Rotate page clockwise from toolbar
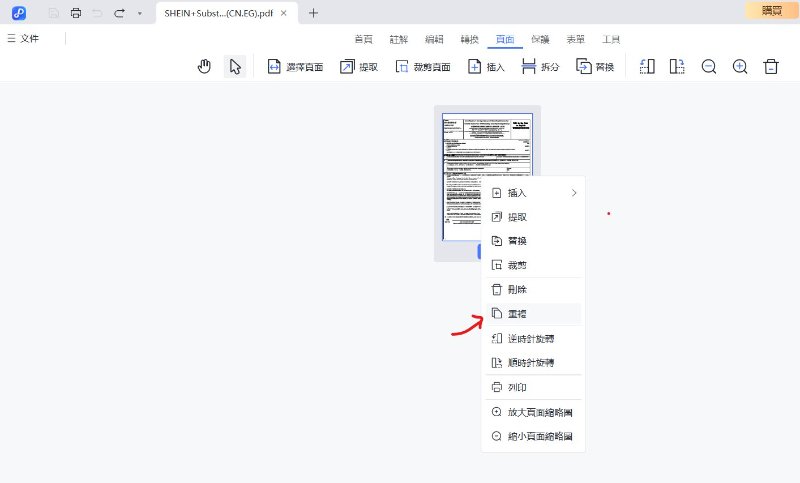Viewport: 800px width, 483px height. (x=677, y=66)
